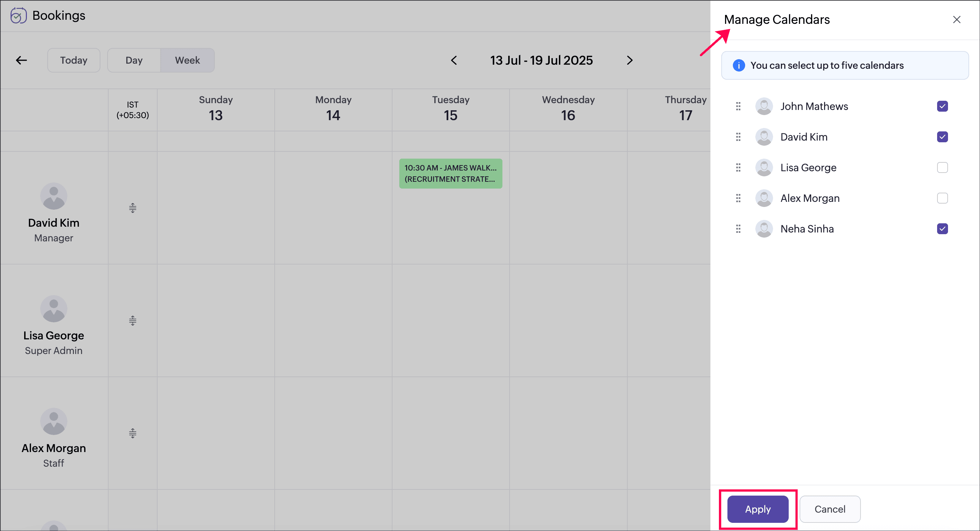Click the info icon in calendar notice
980x531 pixels.
[738, 65]
